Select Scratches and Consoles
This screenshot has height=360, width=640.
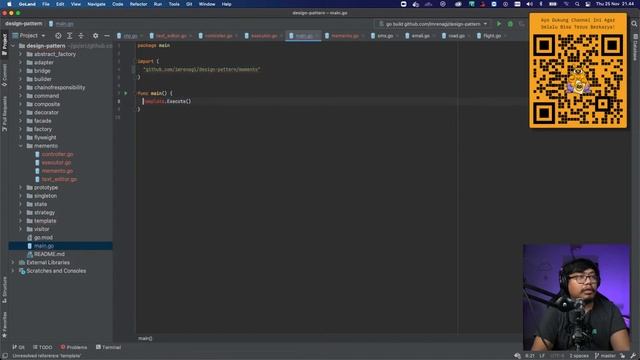tap(56, 271)
